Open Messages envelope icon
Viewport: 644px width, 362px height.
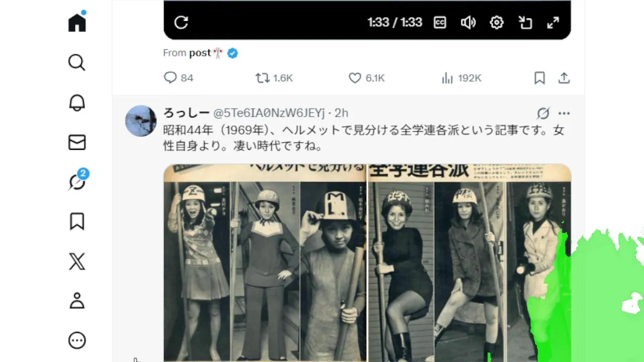click(77, 142)
